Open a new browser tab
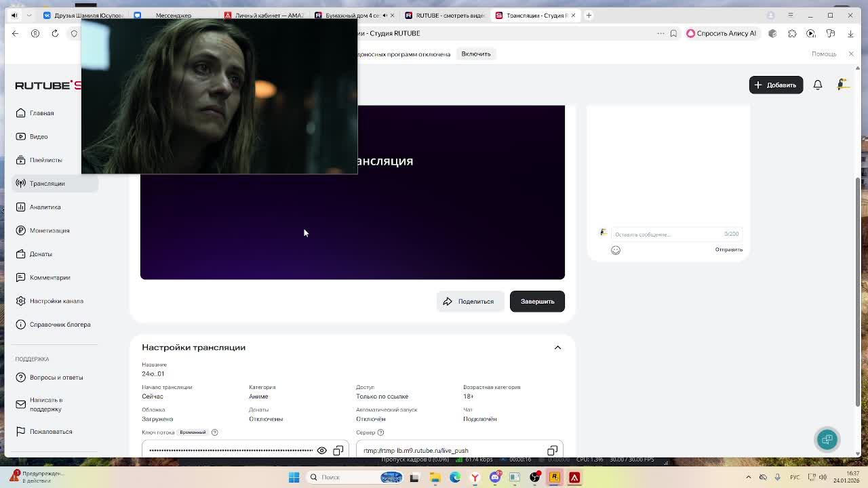This screenshot has width=868, height=488. point(589,15)
